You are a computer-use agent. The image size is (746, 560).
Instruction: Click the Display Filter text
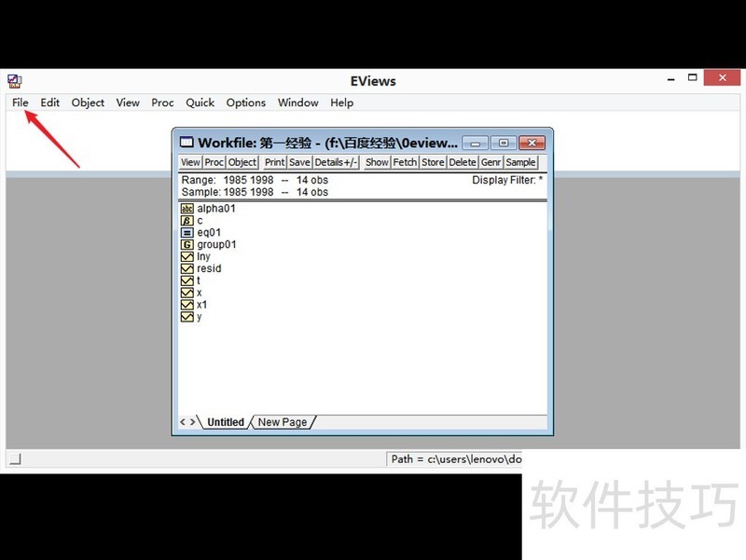[x=507, y=180]
